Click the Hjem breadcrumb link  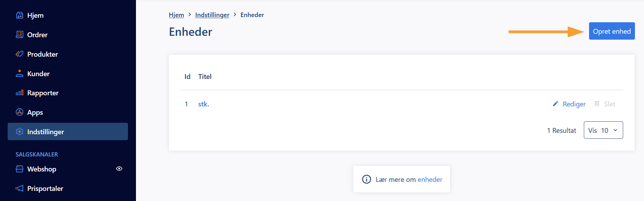coord(176,15)
